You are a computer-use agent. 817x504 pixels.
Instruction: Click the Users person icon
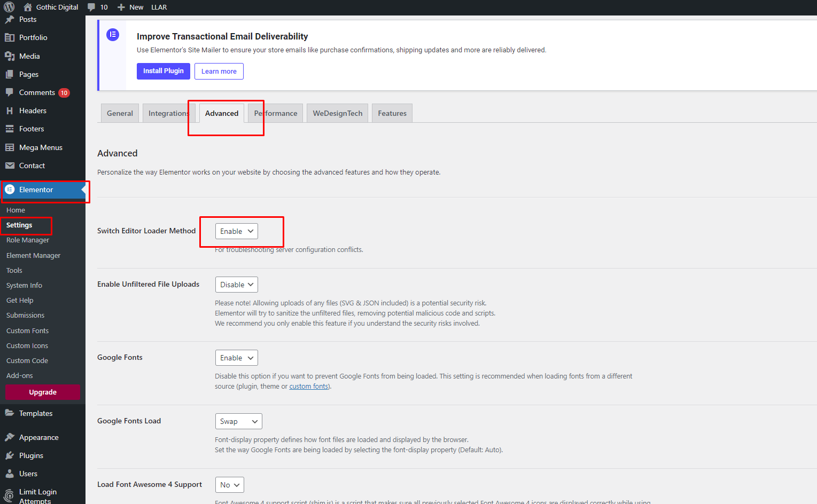tap(10, 474)
